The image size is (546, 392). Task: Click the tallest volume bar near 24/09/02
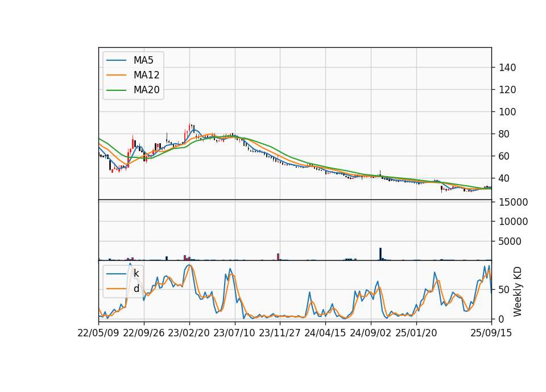(x=380, y=254)
